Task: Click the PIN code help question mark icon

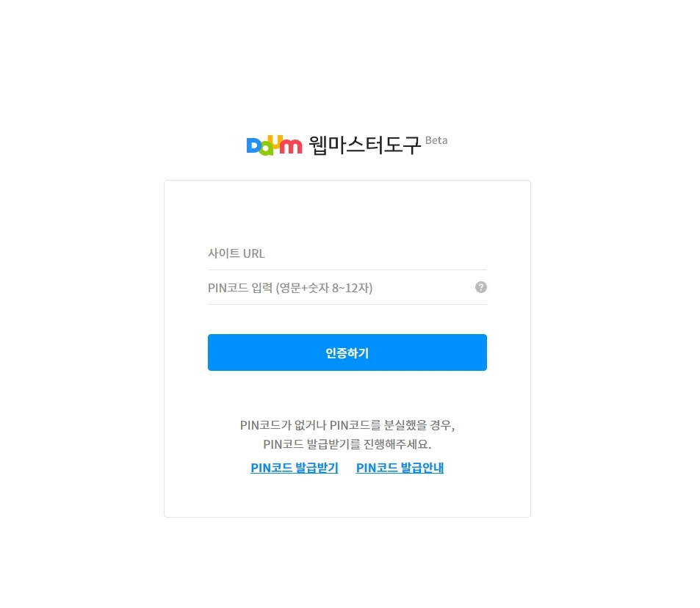Action: pos(481,287)
